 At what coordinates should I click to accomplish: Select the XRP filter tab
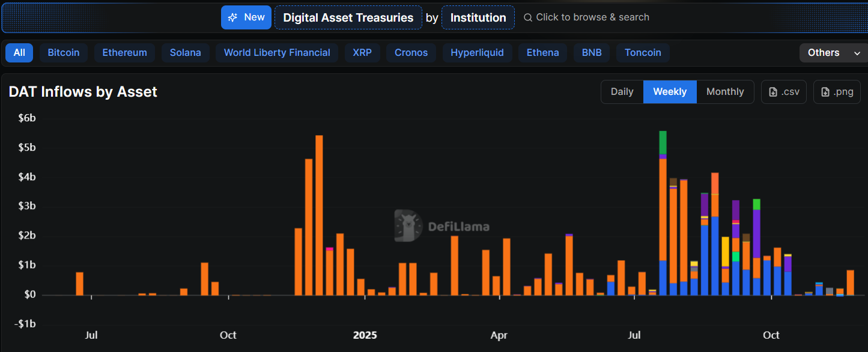click(362, 53)
